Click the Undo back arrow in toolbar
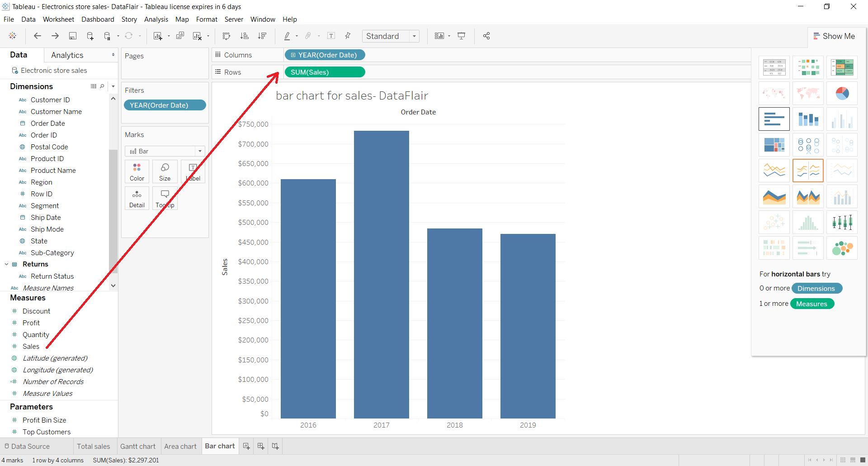This screenshot has height=466, width=868. (38, 36)
